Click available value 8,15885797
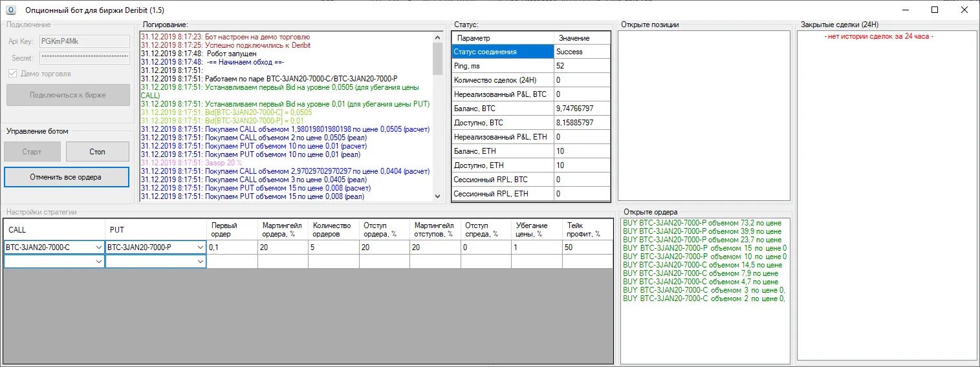The image size is (980, 367). click(582, 123)
